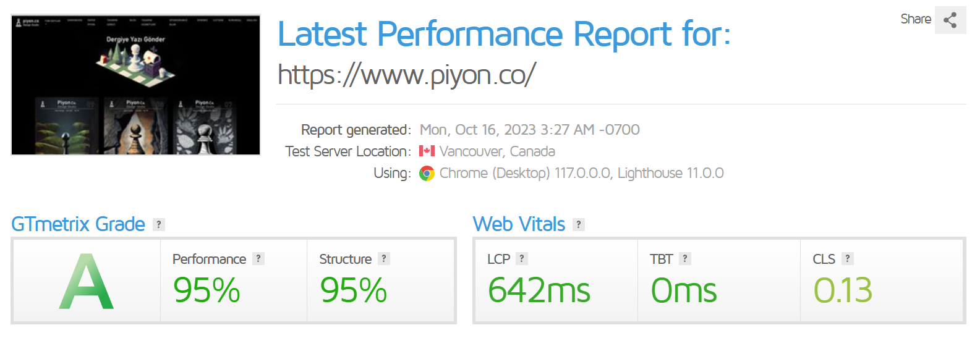Image resolution: width=980 pixels, height=338 pixels.
Task: Click the LCP help question mark
Action: 522,259
